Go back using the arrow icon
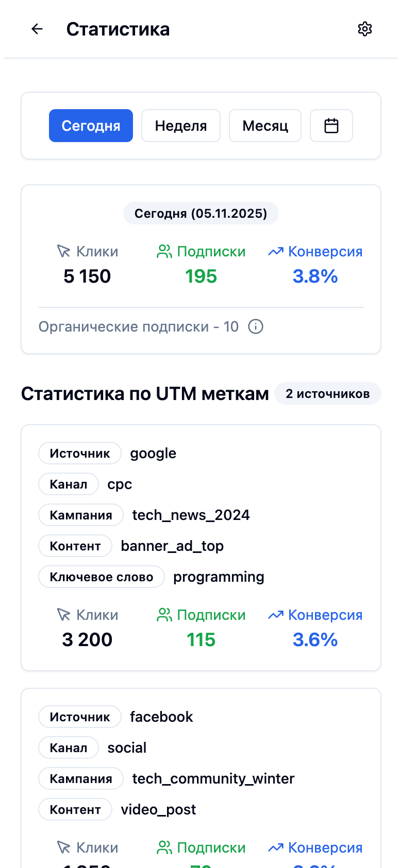The width and height of the screenshot is (400, 868). point(37,29)
